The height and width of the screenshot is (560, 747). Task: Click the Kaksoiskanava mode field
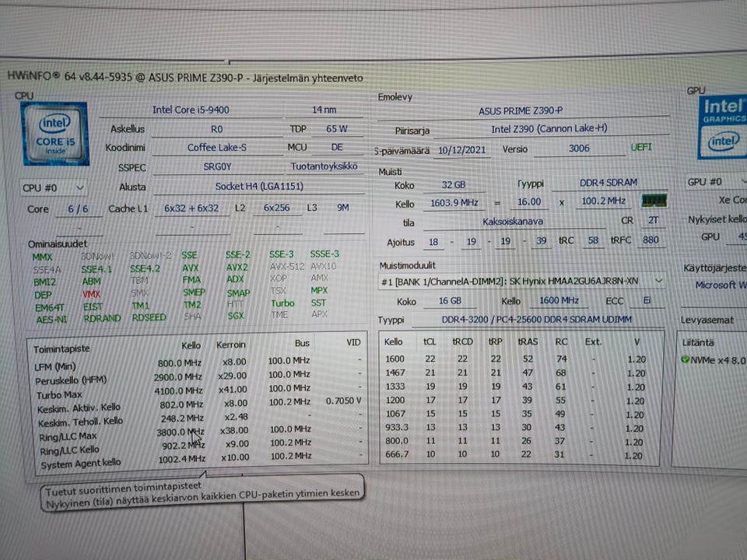(x=513, y=222)
